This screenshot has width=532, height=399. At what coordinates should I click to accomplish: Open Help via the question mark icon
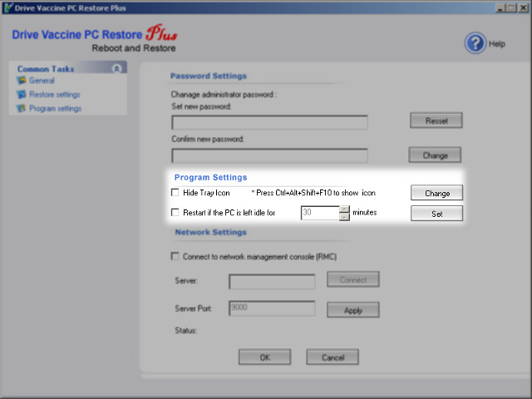tap(475, 43)
